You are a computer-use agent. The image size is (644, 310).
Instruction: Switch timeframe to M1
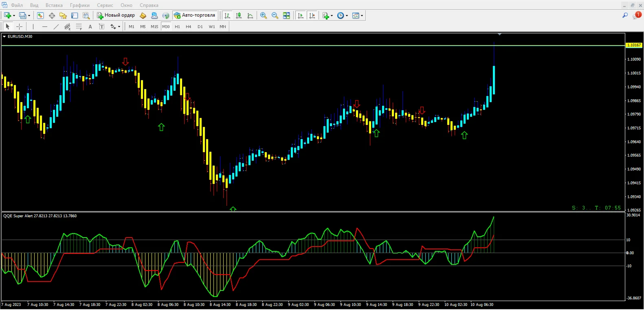click(132, 26)
